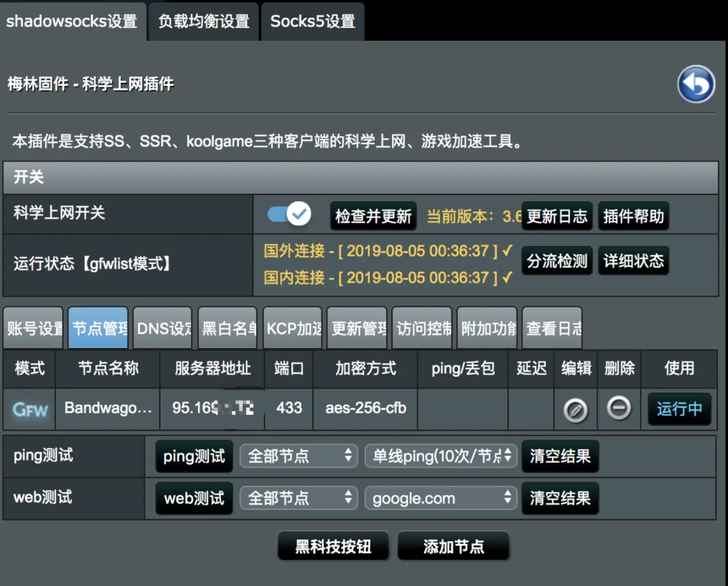Click the 编辑 column header

pyautogui.click(x=576, y=368)
